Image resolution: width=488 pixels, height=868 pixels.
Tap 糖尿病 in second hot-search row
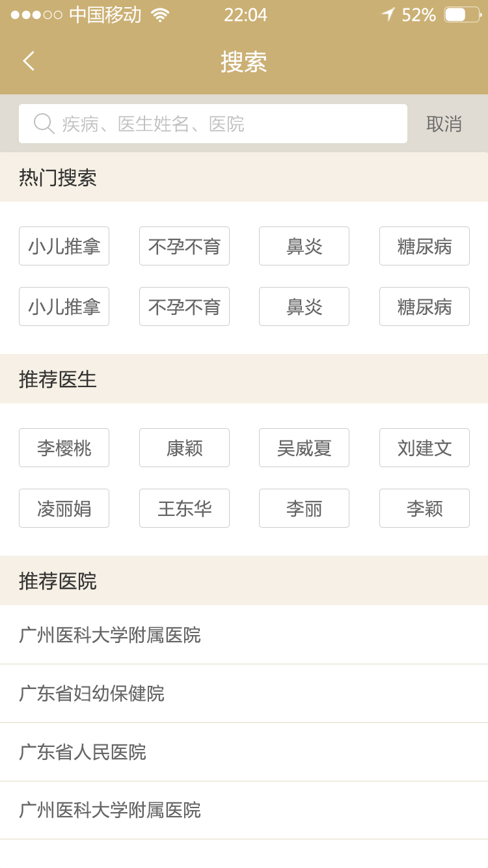[424, 306]
